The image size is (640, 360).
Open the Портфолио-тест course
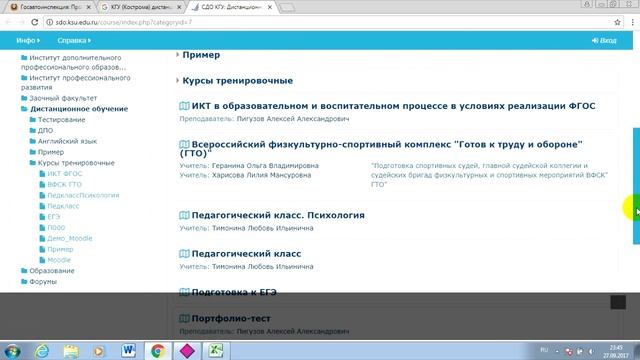point(231,318)
